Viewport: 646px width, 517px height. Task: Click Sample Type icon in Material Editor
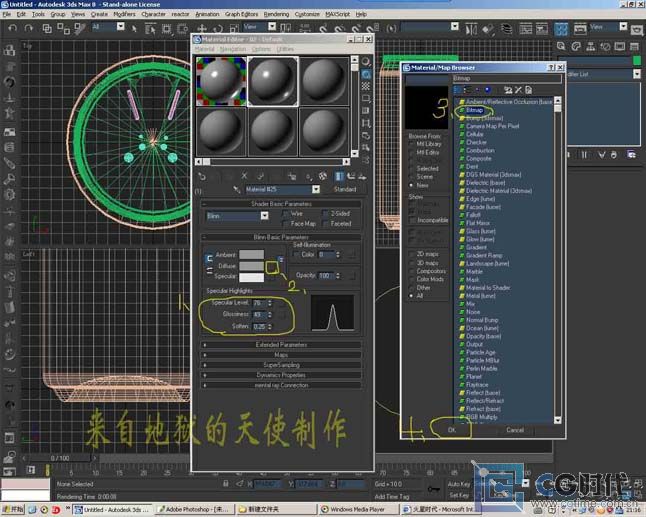click(x=366, y=62)
